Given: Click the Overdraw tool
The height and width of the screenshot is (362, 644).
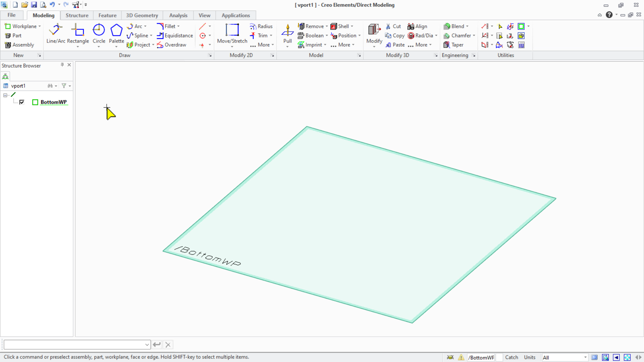Looking at the screenshot, I should (171, 45).
